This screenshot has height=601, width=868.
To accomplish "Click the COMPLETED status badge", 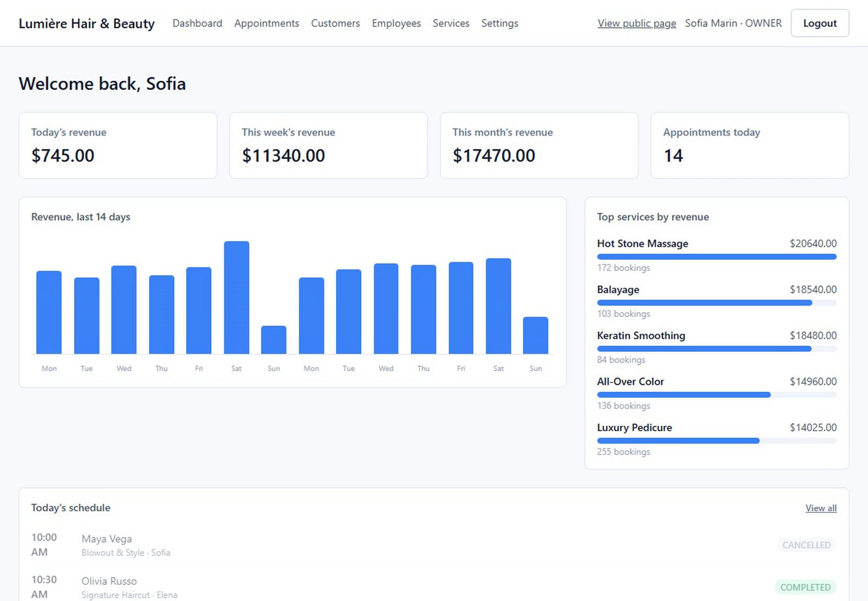I will pyautogui.click(x=805, y=588).
